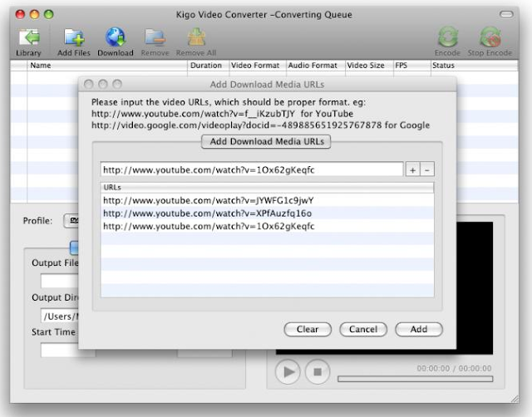The width and height of the screenshot is (532, 417).
Task: Select URL ending in XPfAuzfq16o
Action: click(x=267, y=213)
